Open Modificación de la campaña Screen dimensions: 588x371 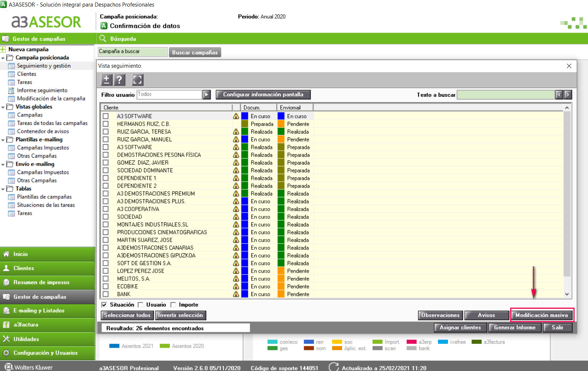click(x=51, y=99)
